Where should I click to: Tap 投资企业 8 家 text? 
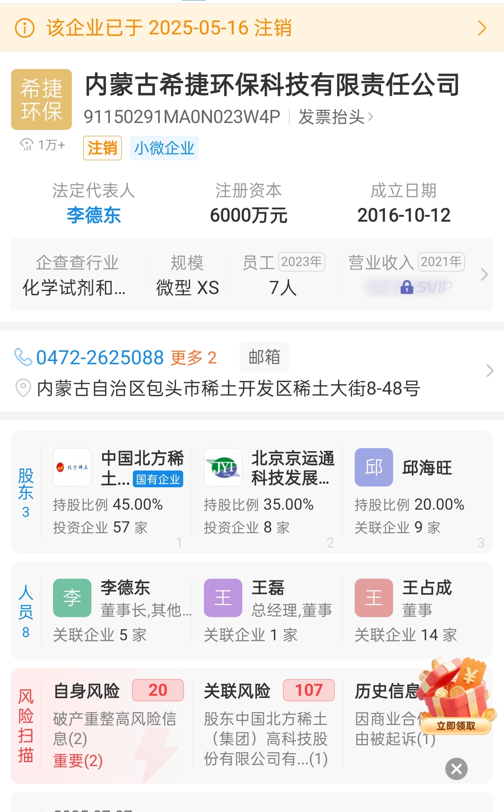(x=247, y=527)
